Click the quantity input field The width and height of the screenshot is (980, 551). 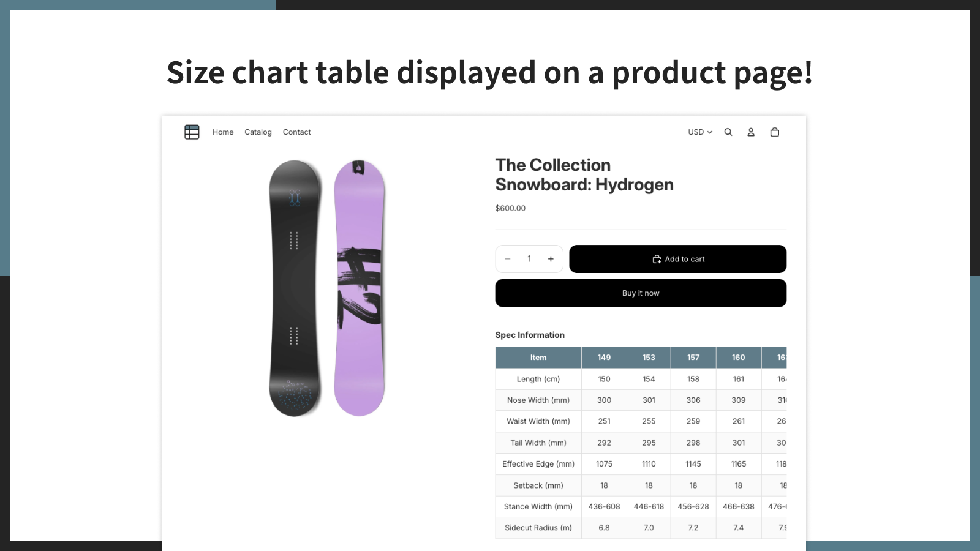pyautogui.click(x=529, y=259)
